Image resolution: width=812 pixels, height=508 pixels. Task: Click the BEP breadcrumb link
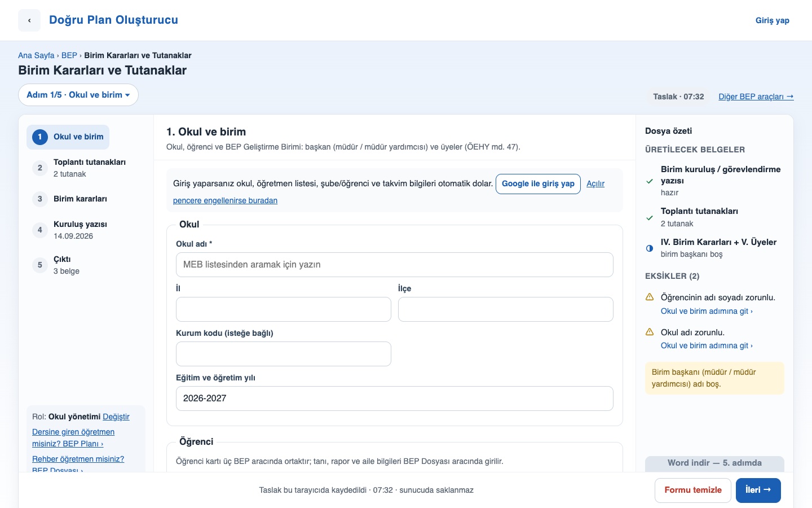click(x=69, y=55)
